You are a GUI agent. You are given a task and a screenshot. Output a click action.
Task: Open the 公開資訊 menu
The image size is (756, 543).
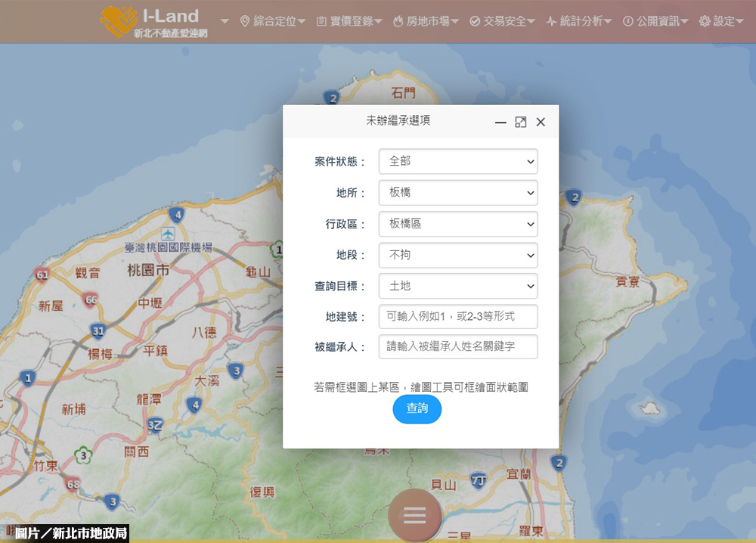655,21
